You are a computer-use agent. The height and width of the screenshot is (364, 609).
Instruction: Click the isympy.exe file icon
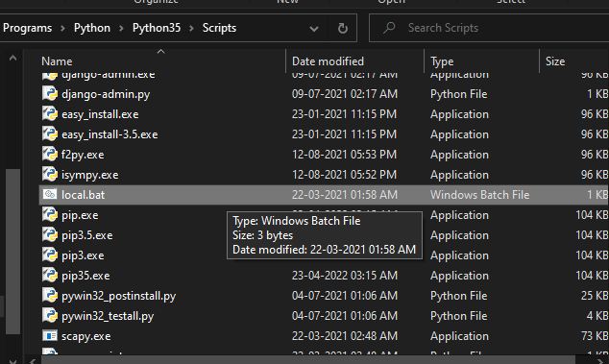point(50,175)
